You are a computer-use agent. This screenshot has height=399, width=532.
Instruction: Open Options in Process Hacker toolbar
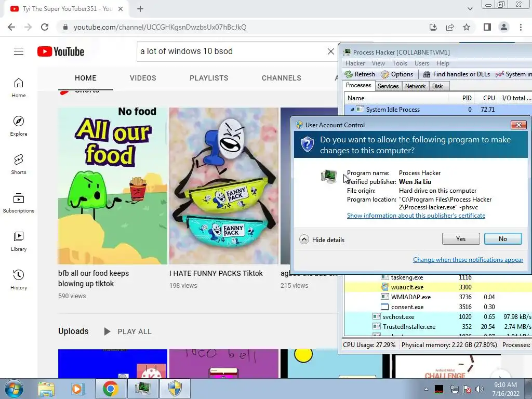(x=397, y=74)
